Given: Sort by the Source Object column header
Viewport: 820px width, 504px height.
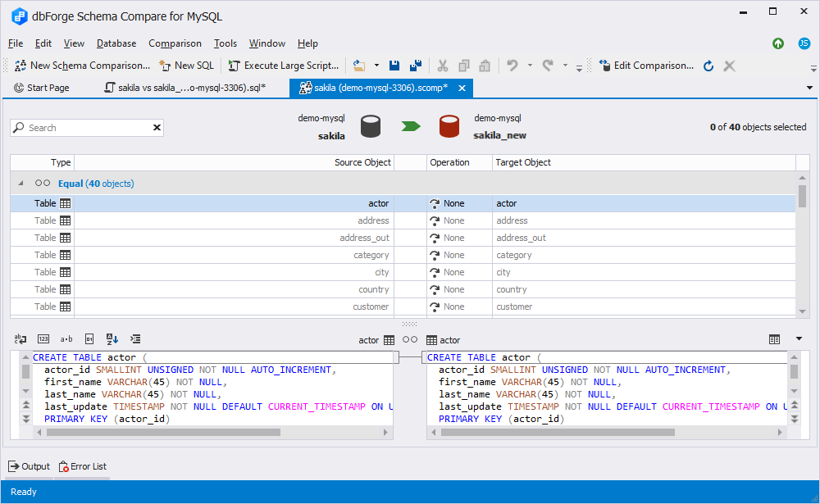Looking at the screenshot, I should click(x=235, y=162).
